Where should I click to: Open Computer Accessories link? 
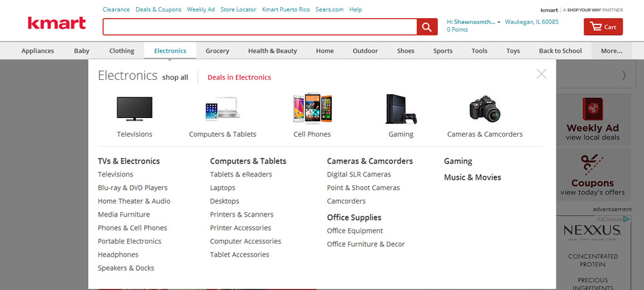[x=245, y=241]
